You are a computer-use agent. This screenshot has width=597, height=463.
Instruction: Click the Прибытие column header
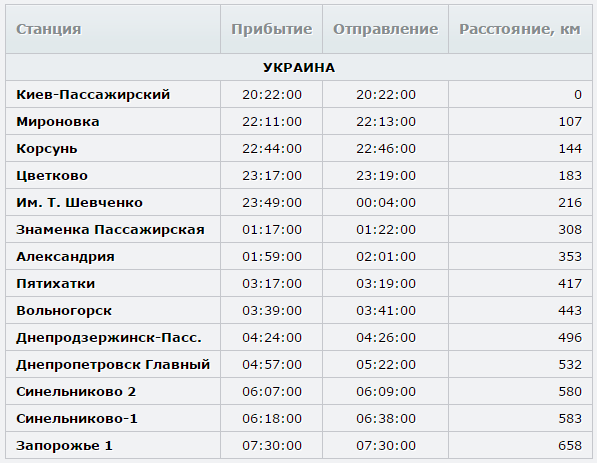tap(271, 29)
